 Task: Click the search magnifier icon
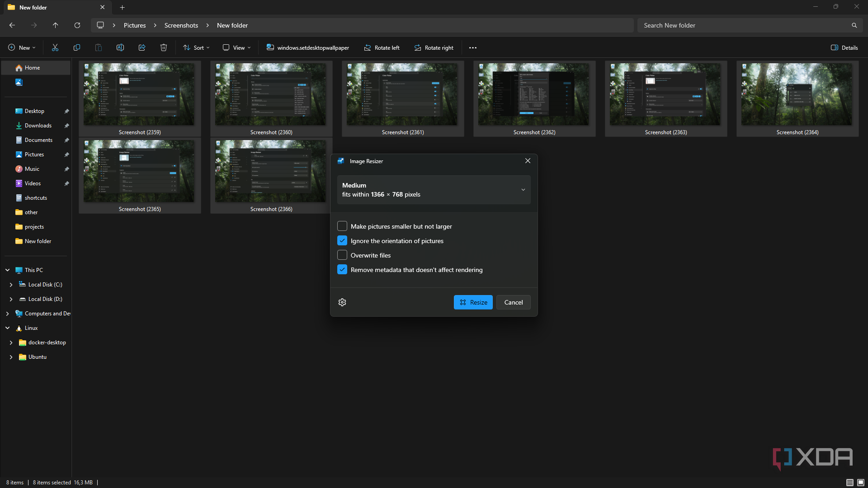pos(854,25)
